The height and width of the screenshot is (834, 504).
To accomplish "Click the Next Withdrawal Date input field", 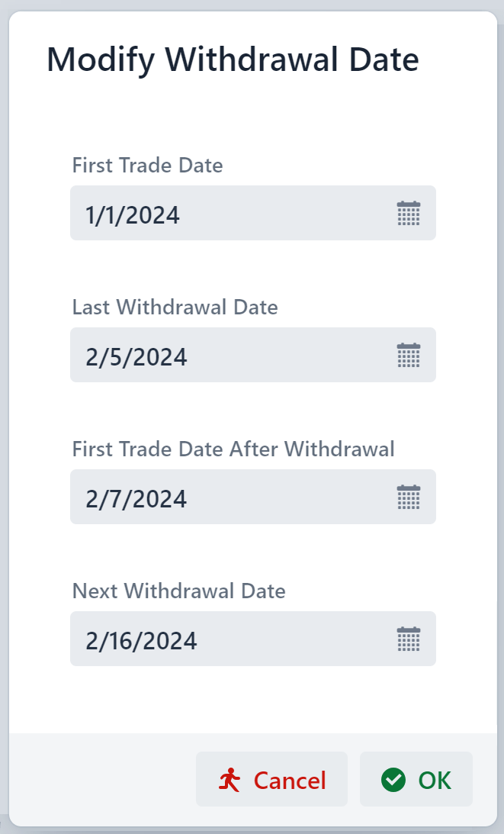I will (x=229, y=639).
